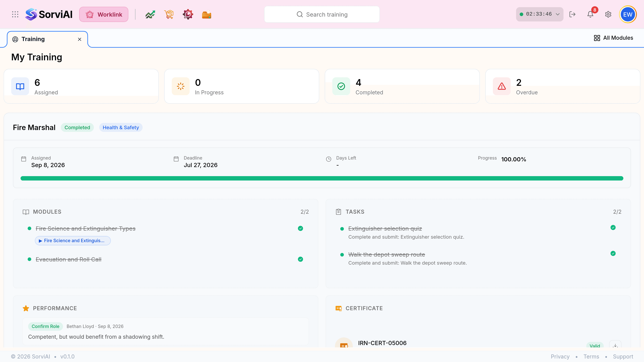Image resolution: width=644 pixels, height=362 pixels.
Task: Click the v0.1.0 version label
Action: click(x=67, y=356)
